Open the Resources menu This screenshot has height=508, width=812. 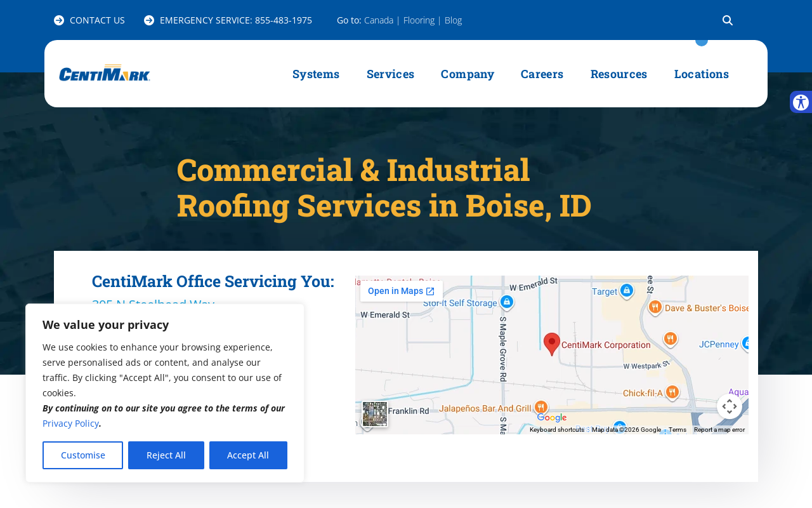619,74
